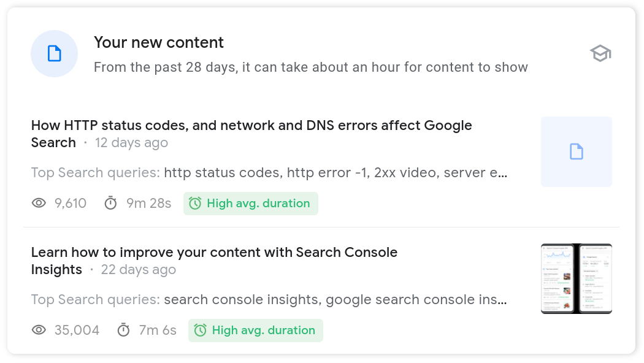This screenshot has height=363, width=644.
Task: Click the views count 35,004
Action: (x=78, y=330)
